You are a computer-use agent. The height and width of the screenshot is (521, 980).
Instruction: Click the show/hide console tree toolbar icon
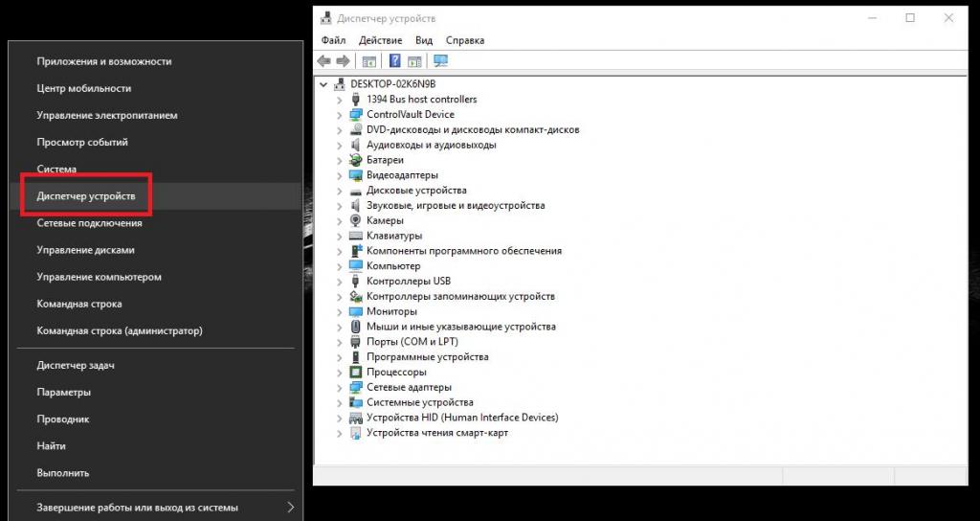pos(369,61)
